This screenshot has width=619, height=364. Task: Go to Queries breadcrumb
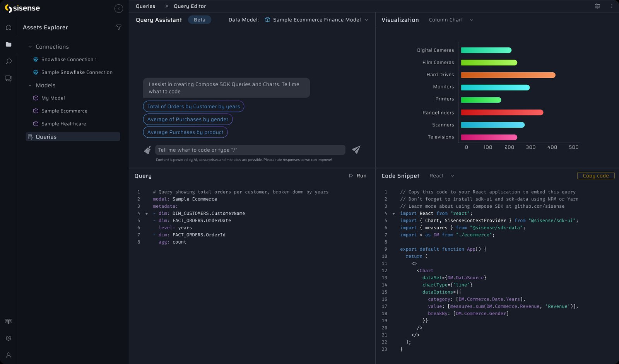(x=145, y=6)
